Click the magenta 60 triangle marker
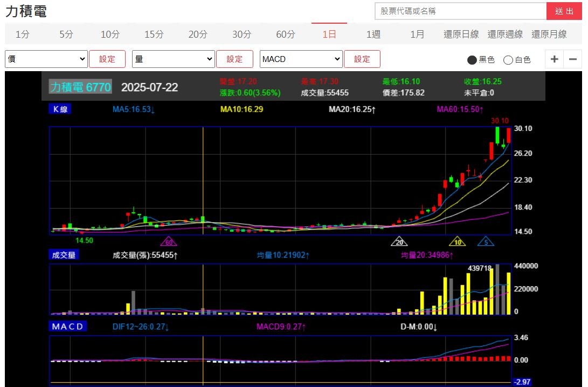The width and height of the screenshot is (588, 387). click(169, 241)
